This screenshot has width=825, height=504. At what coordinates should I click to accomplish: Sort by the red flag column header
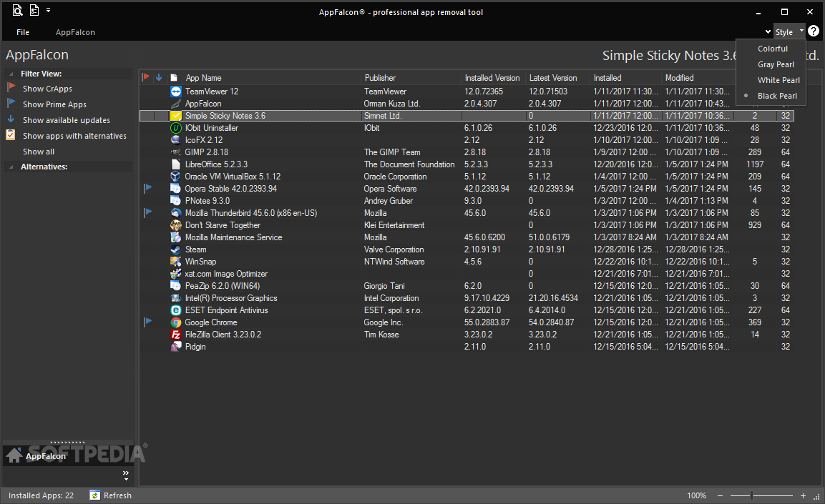[146, 77]
